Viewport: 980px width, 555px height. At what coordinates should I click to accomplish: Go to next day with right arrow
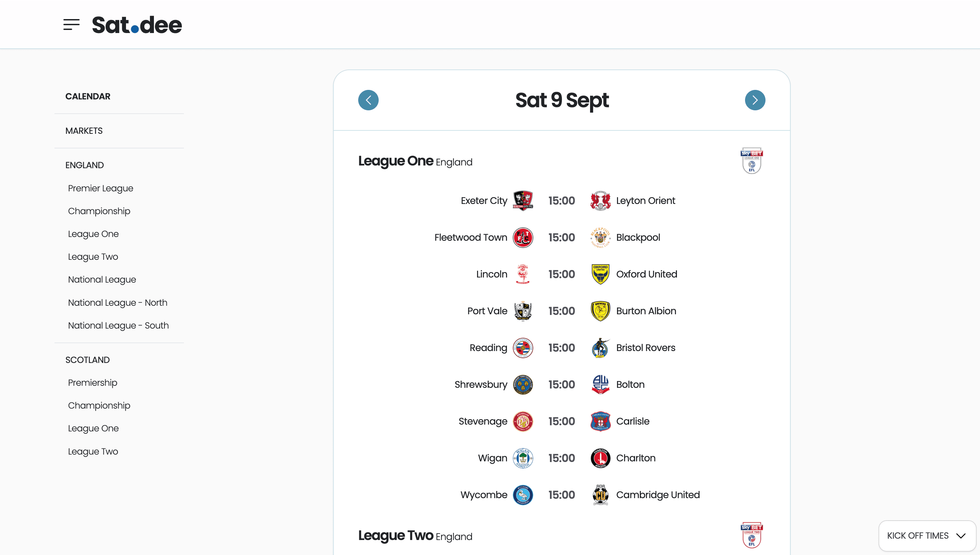pyautogui.click(x=755, y=100)
